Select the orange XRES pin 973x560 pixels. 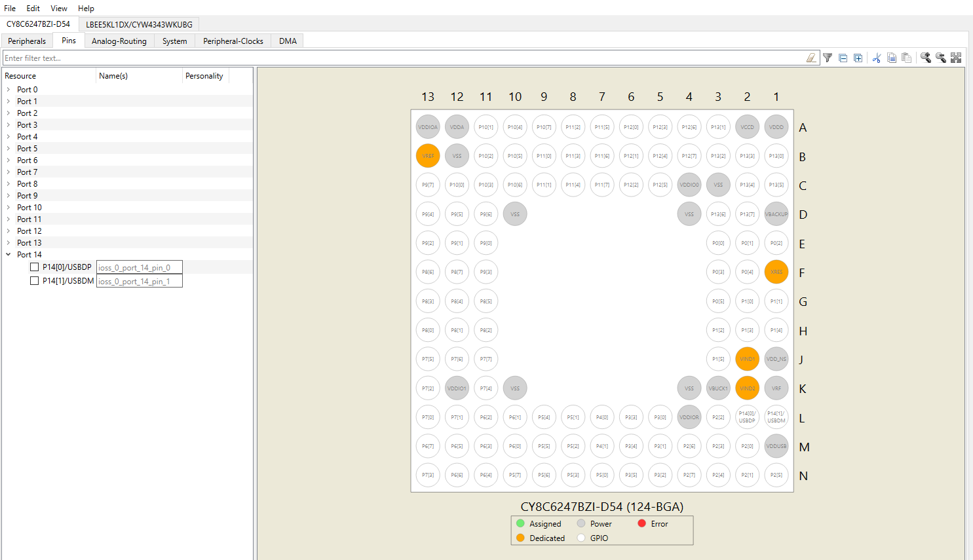pos(776,272)
